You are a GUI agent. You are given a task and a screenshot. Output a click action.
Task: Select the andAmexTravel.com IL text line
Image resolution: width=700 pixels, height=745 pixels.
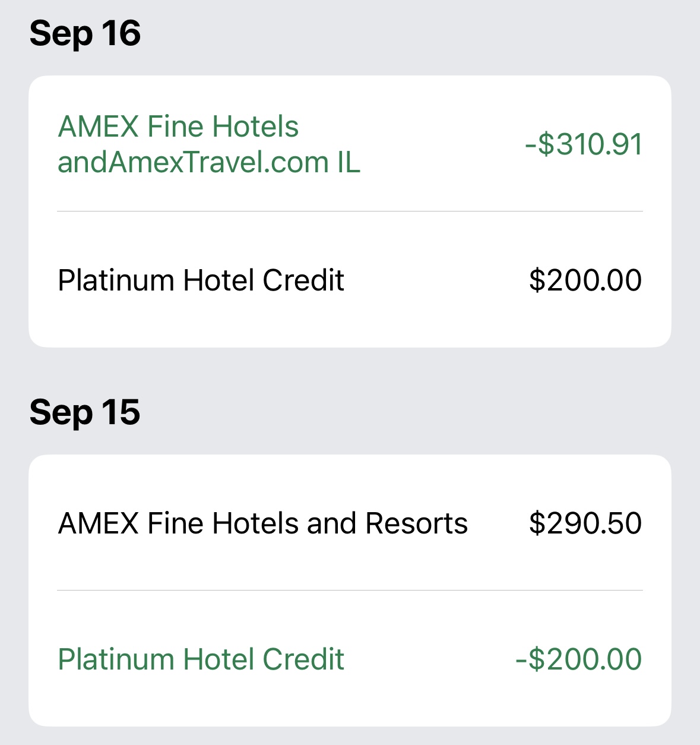point(209,162)
